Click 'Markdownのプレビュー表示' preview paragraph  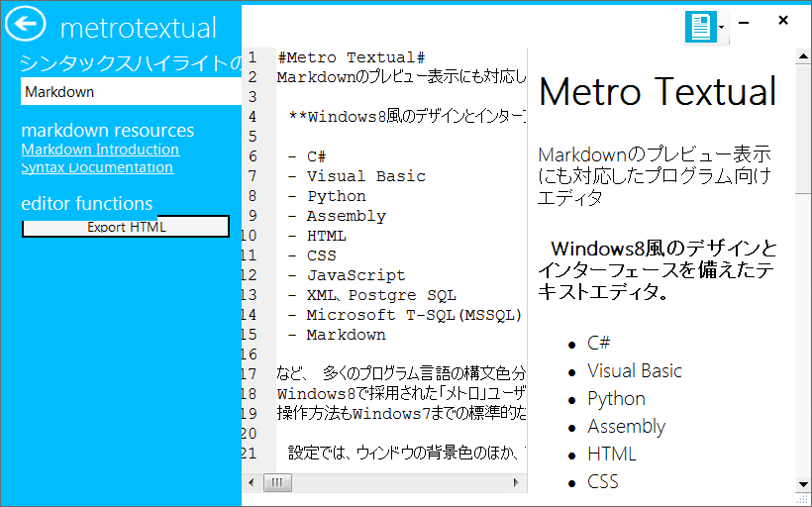pos(655,176)
